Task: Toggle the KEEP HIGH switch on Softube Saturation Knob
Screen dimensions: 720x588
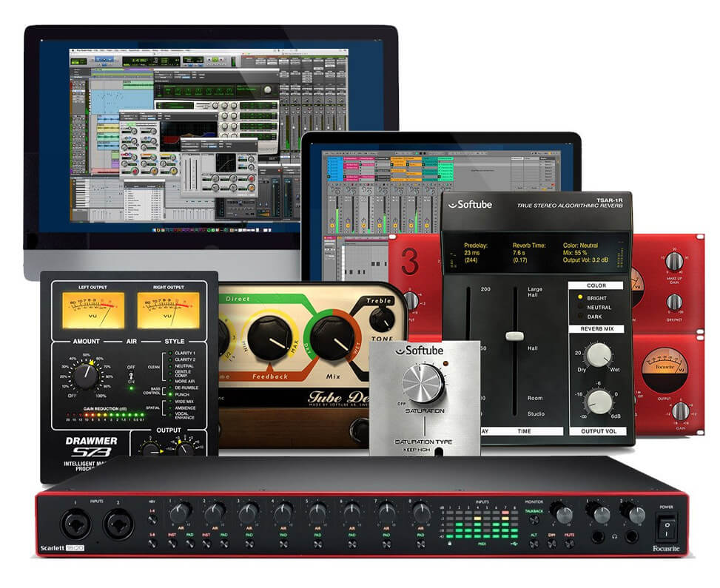Action: [440, 452]
